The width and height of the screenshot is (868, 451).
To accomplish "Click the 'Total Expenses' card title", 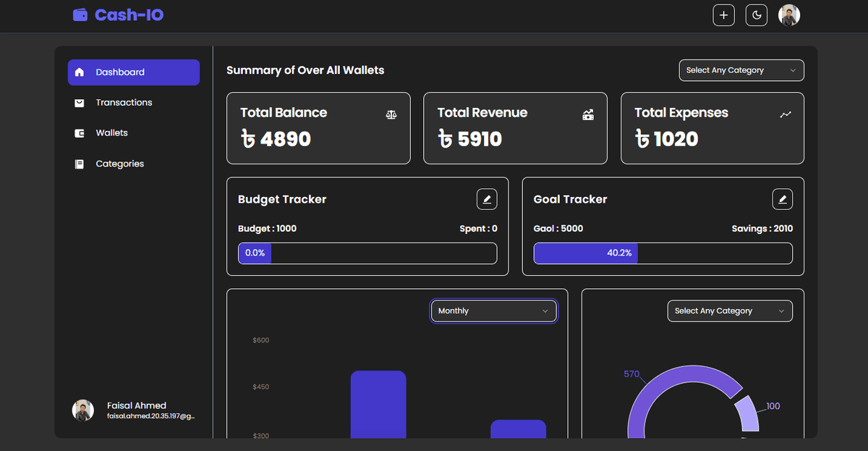I will coord(681,113).
